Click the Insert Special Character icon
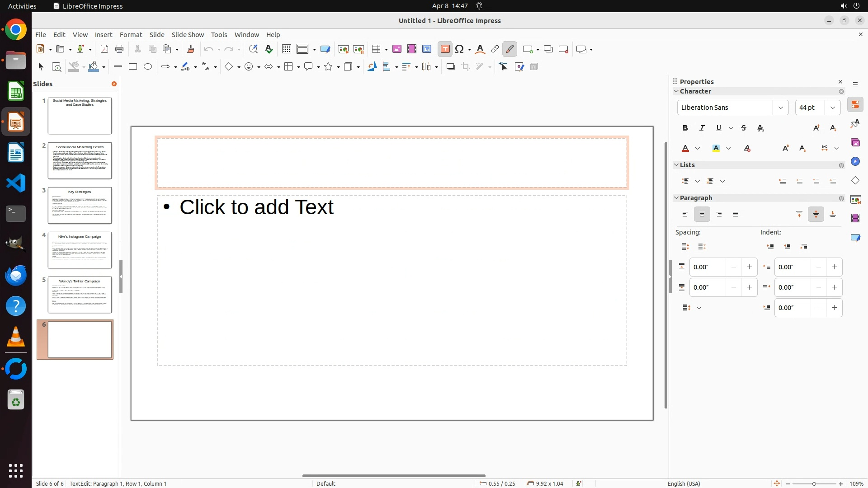 click(459, 49)
